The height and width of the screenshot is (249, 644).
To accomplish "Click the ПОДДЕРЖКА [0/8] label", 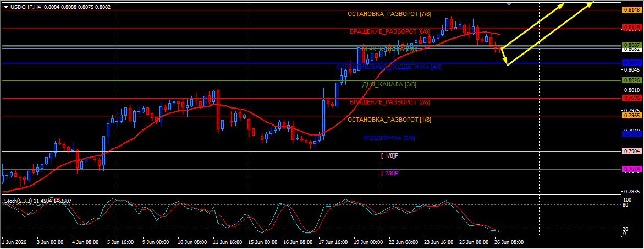I will pyautogui.click(x=389, y=138).
